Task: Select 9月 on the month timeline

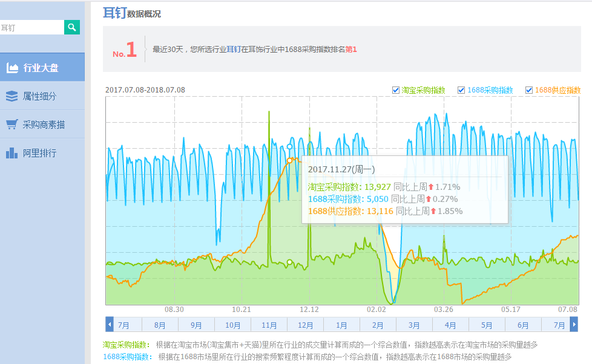Action: 197,325
